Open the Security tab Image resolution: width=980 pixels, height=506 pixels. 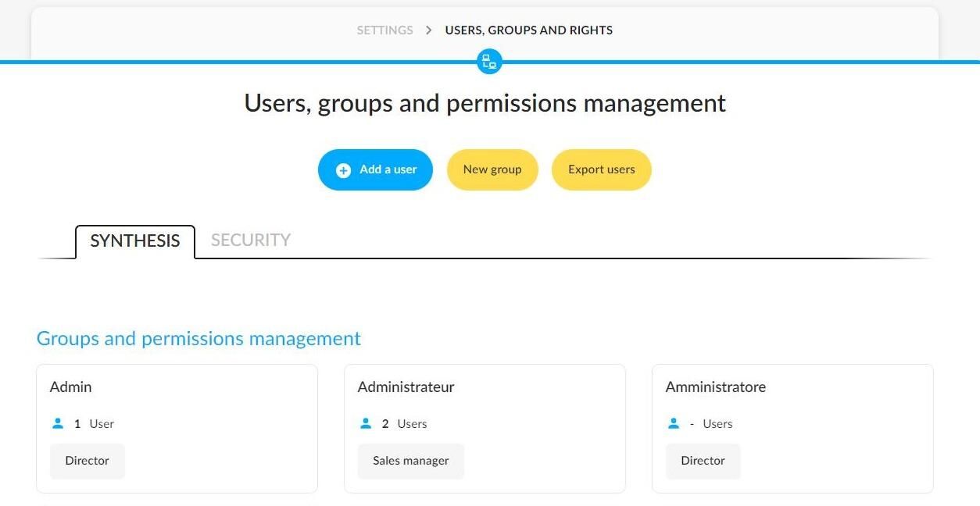251,241
